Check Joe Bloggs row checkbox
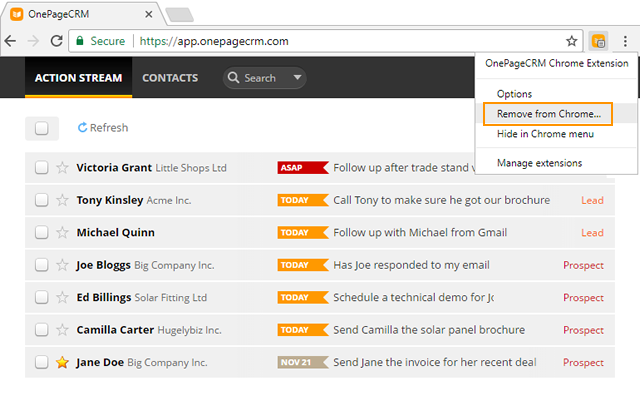The height and width of the screenshot is (411, 640). (x=42, y=265)
